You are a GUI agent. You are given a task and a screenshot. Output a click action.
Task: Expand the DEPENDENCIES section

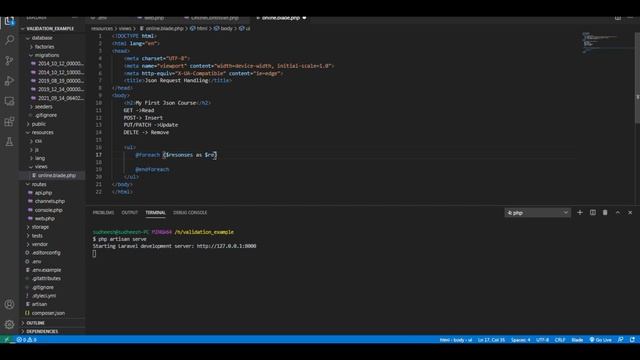click(42, 331)
